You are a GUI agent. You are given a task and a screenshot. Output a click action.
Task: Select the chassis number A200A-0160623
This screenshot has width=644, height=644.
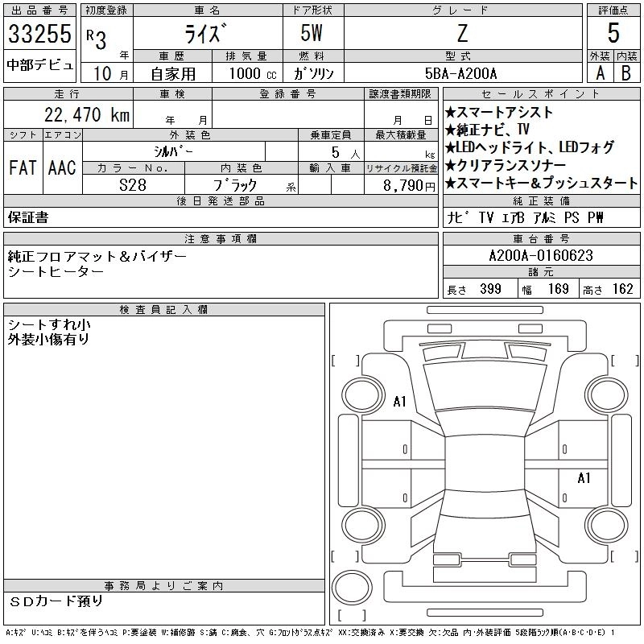(541, 256)
